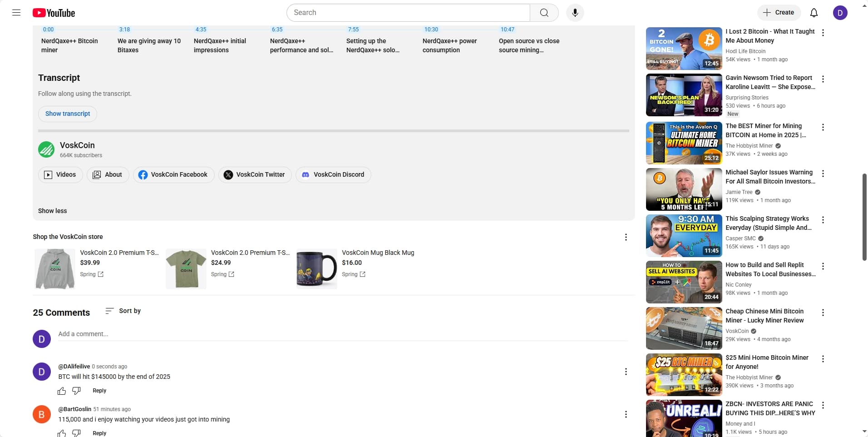Open Spring link under the $16.00 mug

pos(354,274)
